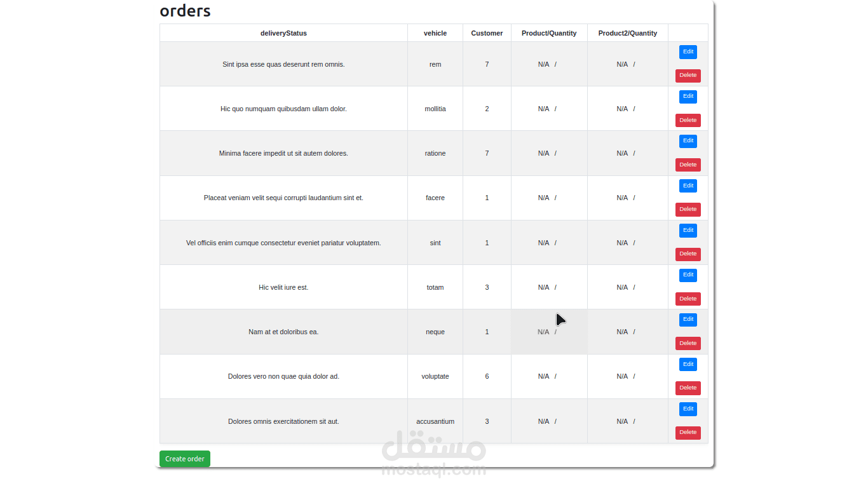Edit the order with vehicle "neque"
This screenshot has height=488, width=868.
pyautogui.click(x=688, y=319)
